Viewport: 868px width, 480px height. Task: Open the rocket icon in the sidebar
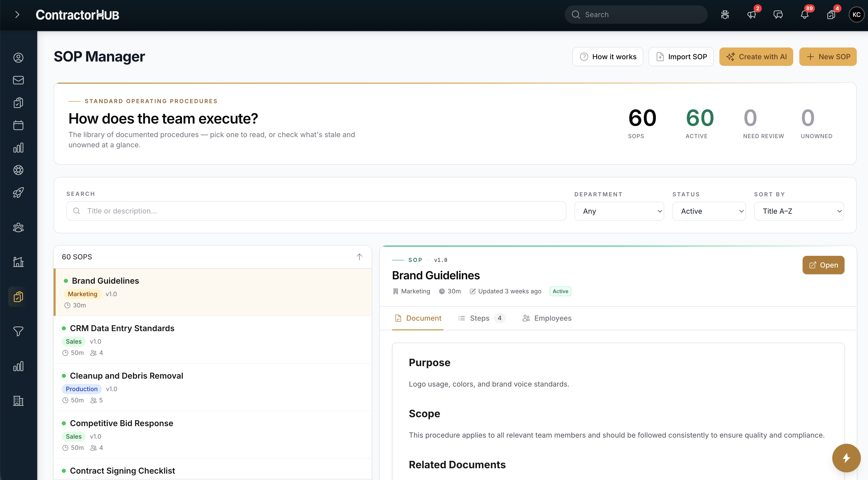pyautogui.click(x=18, y=193)
